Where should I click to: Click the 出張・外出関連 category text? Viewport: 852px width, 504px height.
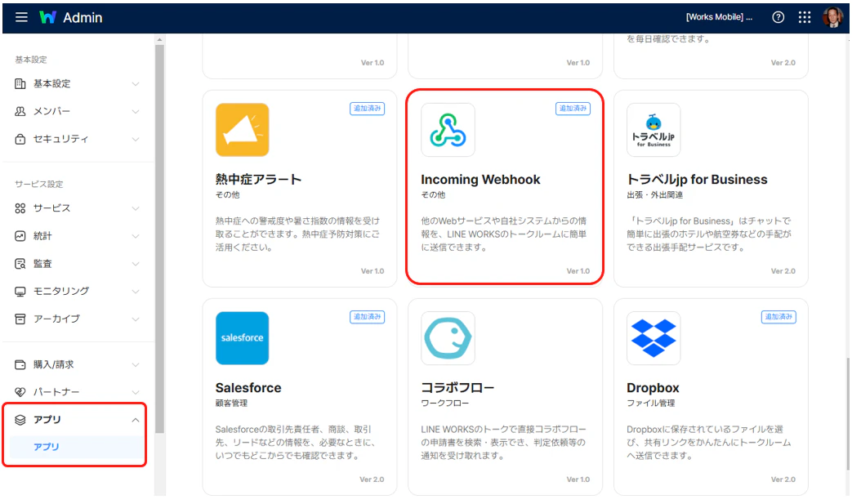coord(655,194)
